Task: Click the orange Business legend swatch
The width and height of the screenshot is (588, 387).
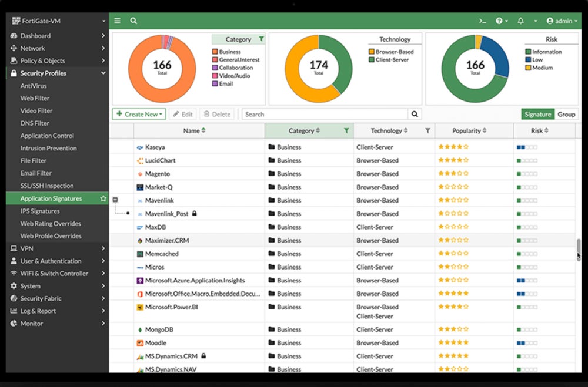Action: [x=215, y=52]
